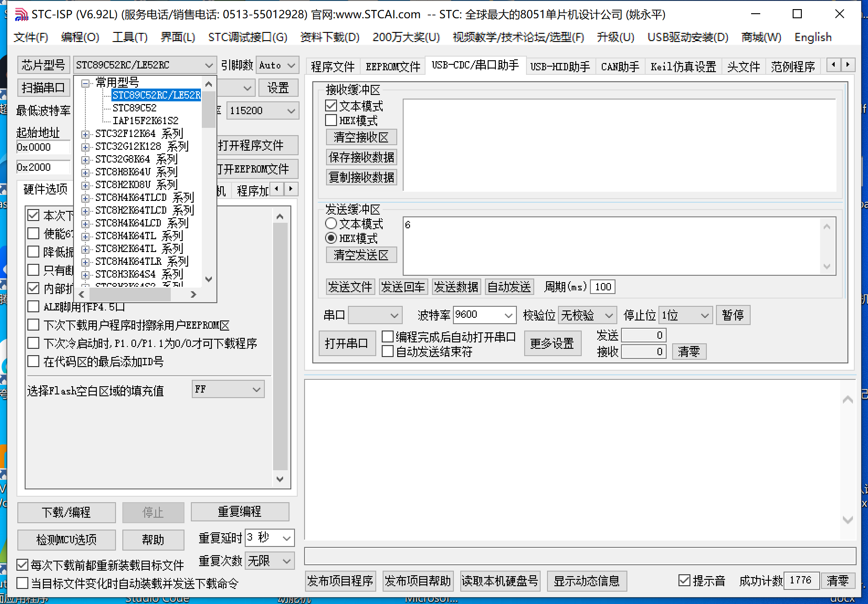
Task: Open STC调试接口(G) menu
Action: pyautogui.click(x=248, y=37)
